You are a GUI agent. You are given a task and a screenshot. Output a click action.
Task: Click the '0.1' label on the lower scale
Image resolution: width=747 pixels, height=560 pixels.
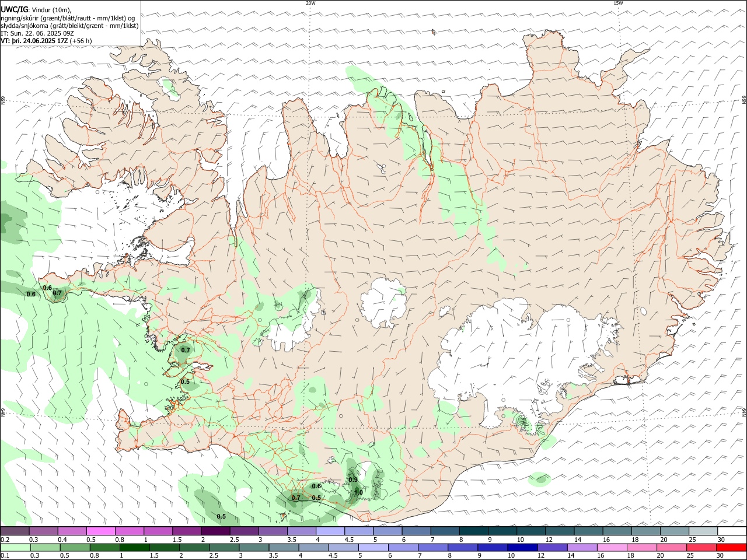tap(5, 556)
